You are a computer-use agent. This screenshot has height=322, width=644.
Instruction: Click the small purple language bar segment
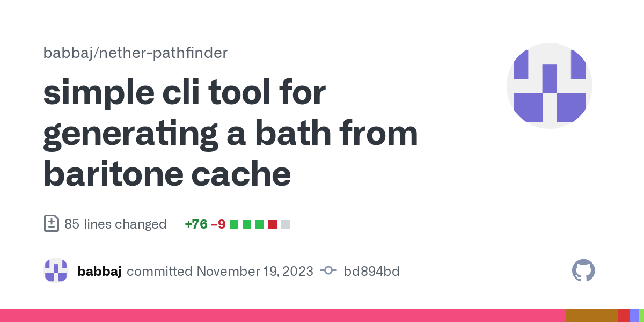pos(634,316)
